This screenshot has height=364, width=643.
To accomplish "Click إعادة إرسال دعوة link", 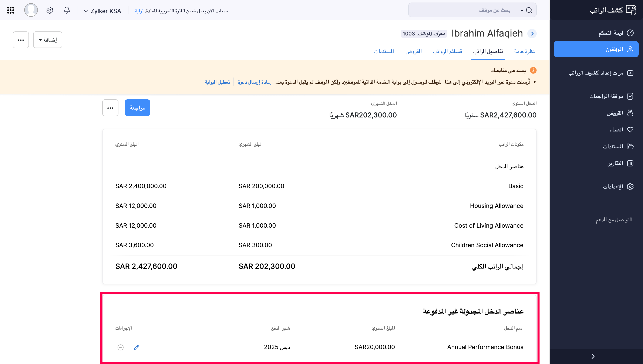I will (x=255, y=82).
